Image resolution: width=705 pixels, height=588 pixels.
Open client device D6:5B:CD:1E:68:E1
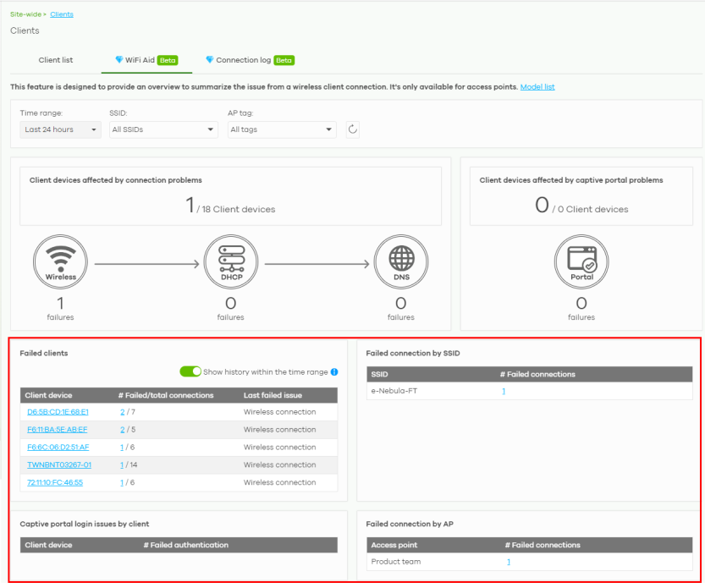click(x=58, y=412)
